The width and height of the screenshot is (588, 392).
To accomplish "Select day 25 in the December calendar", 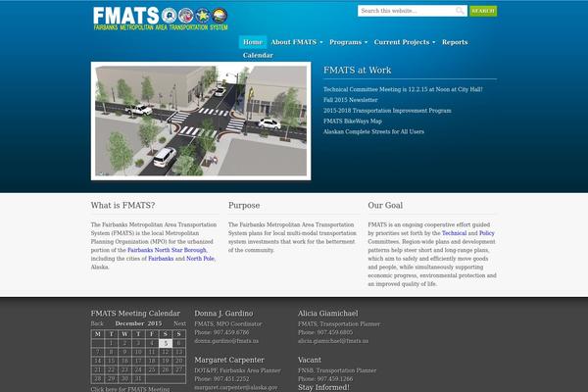I will 152,369.
